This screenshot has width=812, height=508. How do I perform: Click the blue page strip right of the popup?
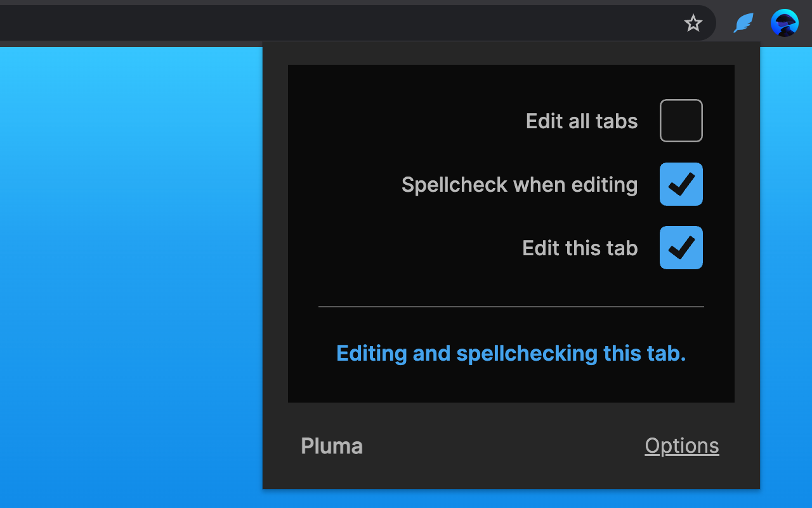[x=786, y=254]
